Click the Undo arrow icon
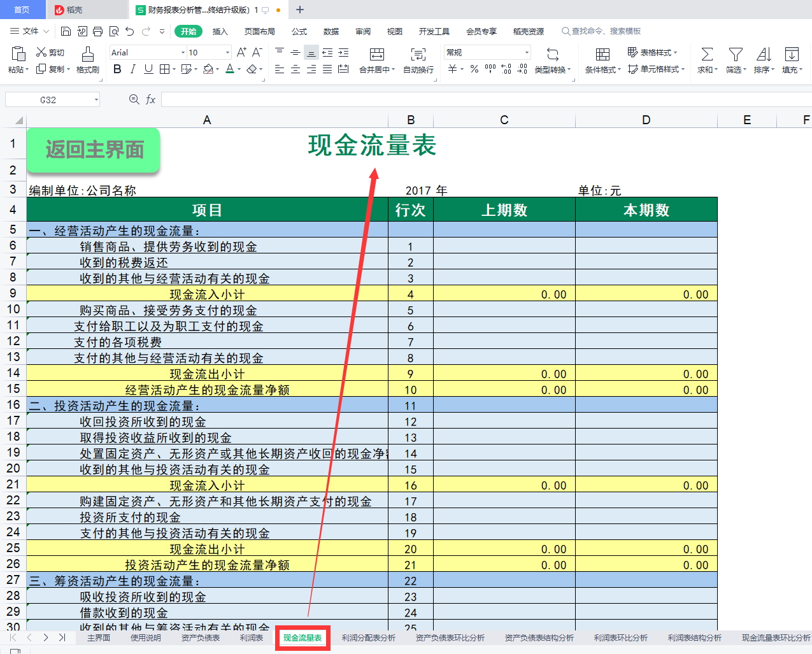The height and width of the screenshot is (654, 812). (x=130, y=31)
